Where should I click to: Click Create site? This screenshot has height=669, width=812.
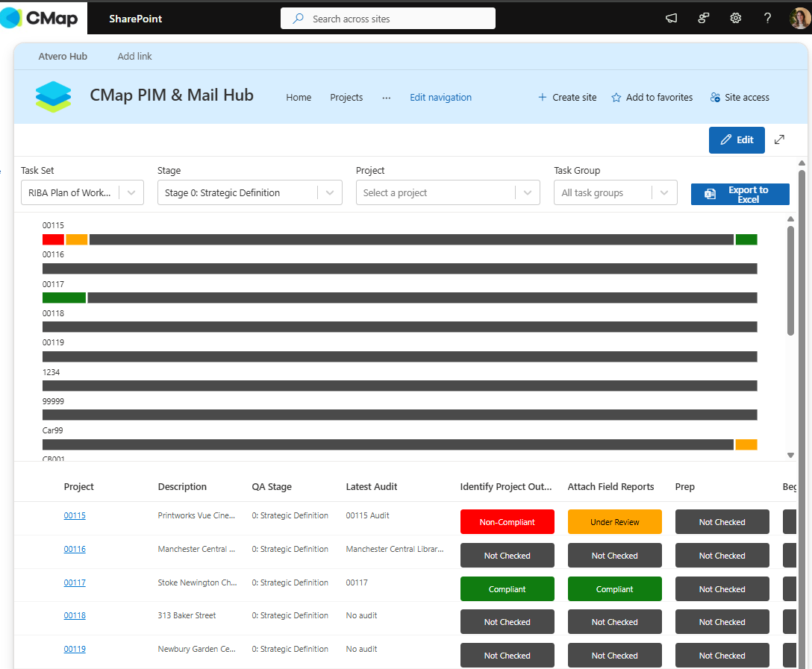567,97
